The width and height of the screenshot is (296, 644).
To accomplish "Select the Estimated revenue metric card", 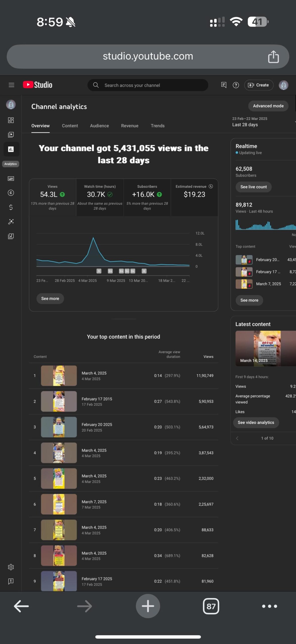I will point(194,197).
